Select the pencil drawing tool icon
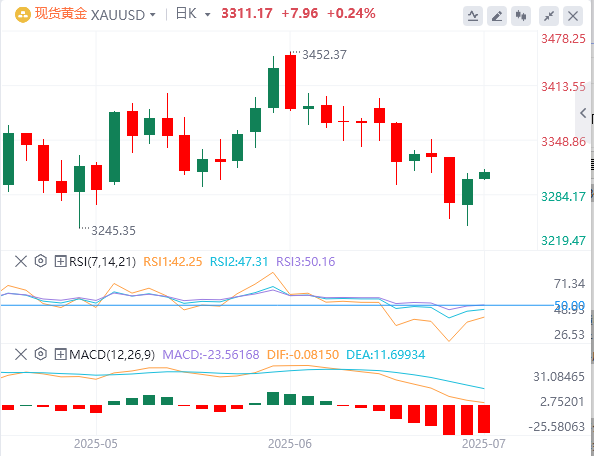 pos(497,16)
